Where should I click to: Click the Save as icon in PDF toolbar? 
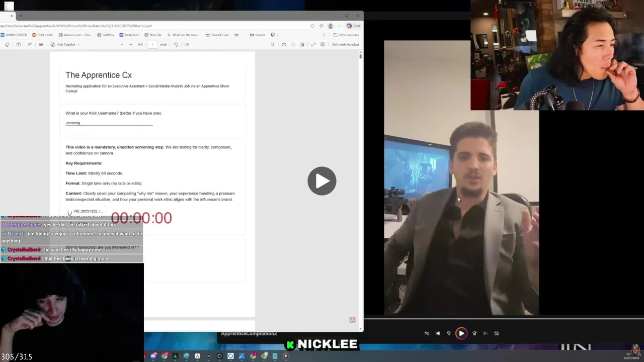[x=302, y=44]
